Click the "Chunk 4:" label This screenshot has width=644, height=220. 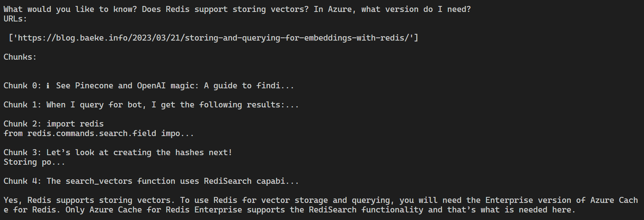click(22, 181)
